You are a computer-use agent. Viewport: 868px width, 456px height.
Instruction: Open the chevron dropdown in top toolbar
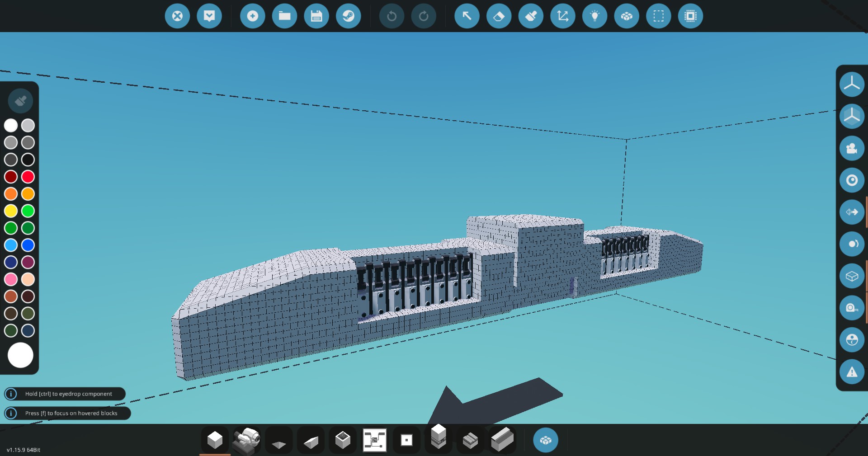click(209, 16)
